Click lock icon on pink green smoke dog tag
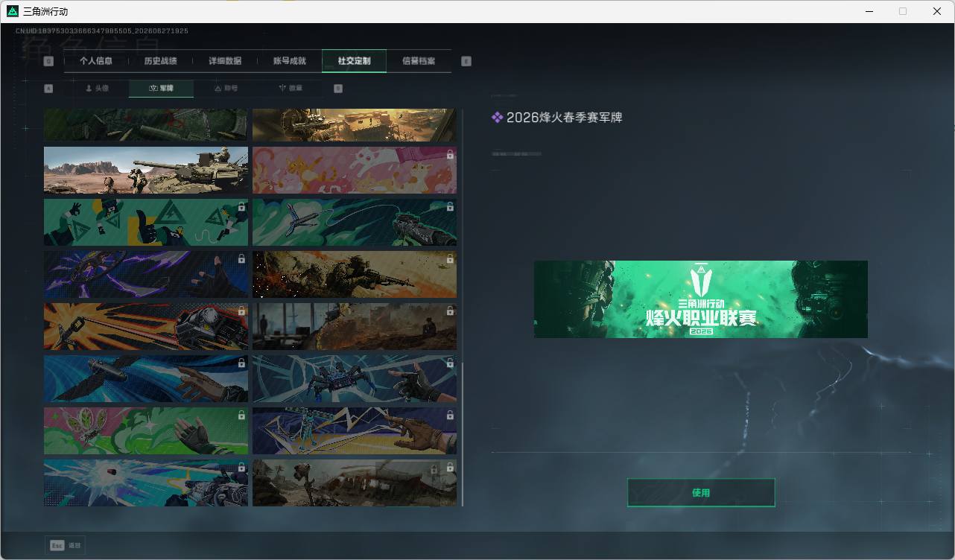 tap(241, 416)
